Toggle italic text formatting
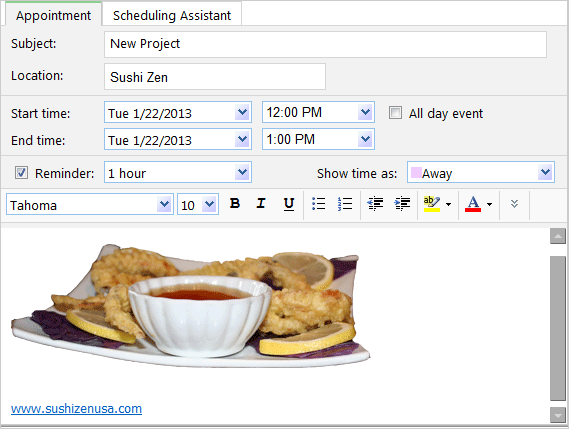This screenshot has width=569, height=429. 261,204
